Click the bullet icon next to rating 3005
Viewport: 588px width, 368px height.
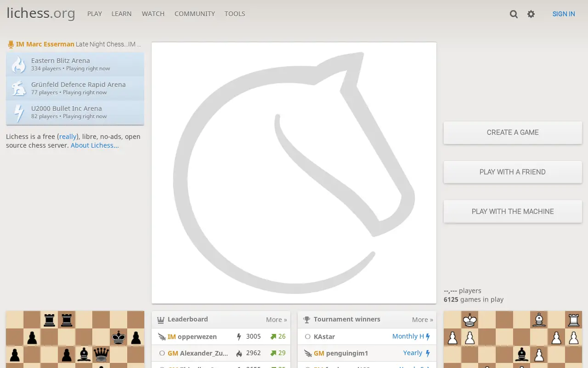point(239,337)
